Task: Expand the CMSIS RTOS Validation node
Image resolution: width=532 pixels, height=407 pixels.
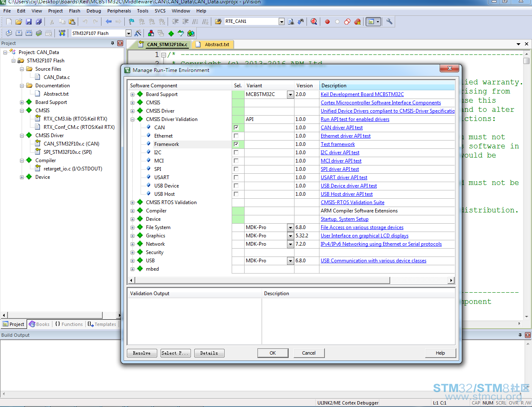Action: point(133,202)
